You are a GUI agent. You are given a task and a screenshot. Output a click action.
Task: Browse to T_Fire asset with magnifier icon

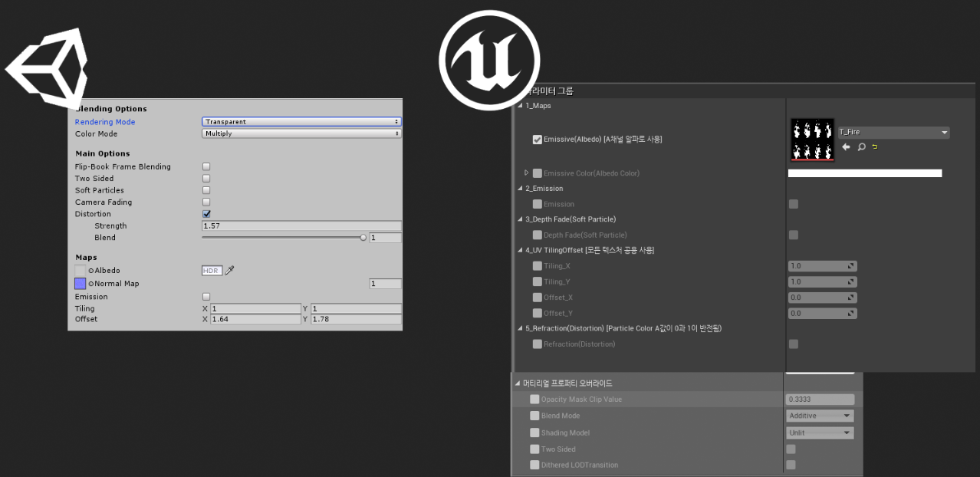point(861,147)
